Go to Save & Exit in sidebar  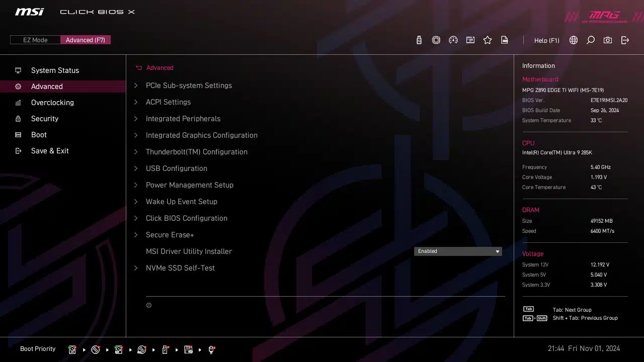click(x=50, y=151)
